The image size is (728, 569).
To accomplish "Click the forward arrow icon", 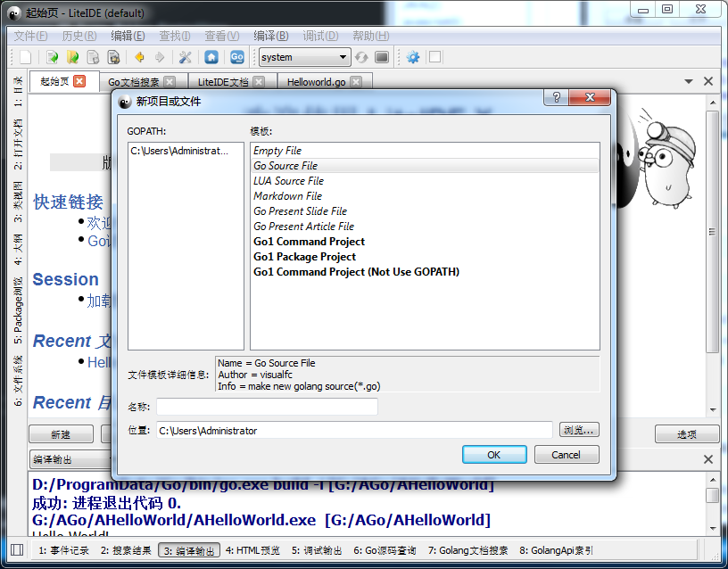I will [160, 57].
